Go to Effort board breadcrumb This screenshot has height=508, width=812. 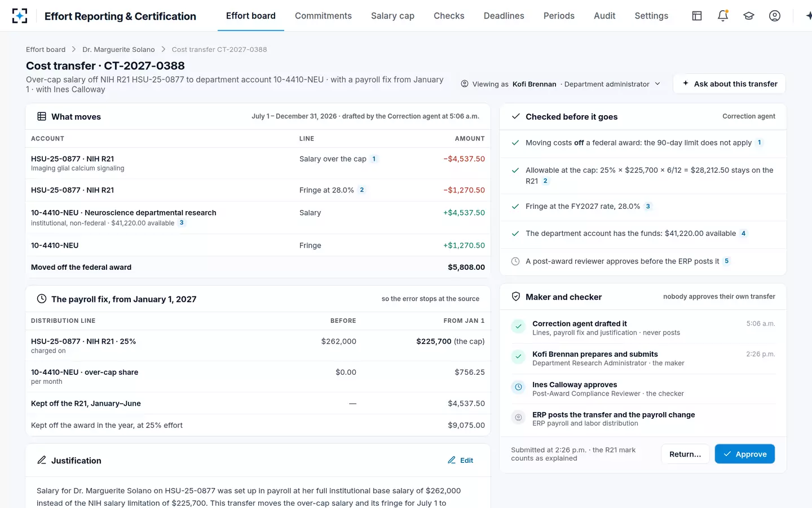(x=46, y=50)
